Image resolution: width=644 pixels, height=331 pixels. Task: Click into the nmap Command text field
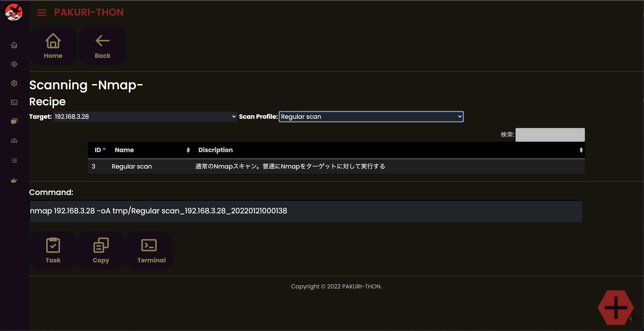tap(306, 211)
